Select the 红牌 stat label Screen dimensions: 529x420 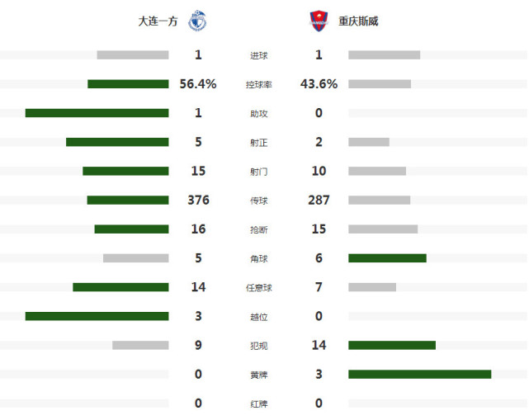pos(259,403)
